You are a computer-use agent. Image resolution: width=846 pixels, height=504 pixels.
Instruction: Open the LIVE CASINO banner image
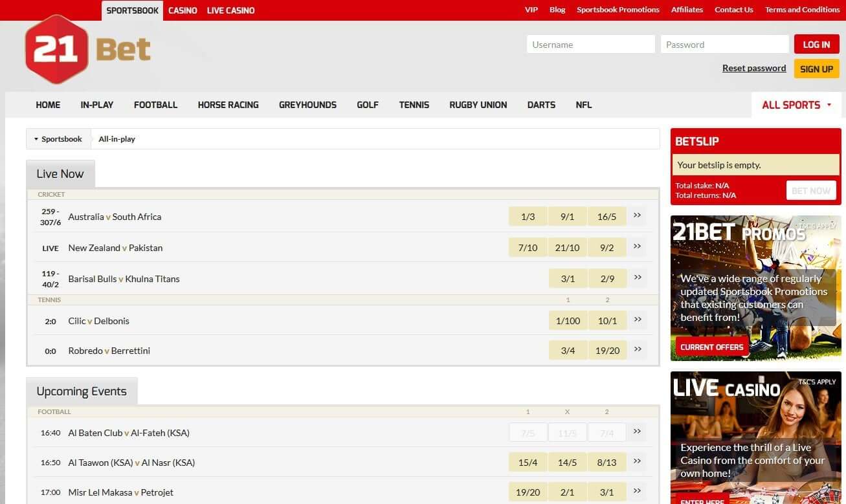(x=755, y=438)
